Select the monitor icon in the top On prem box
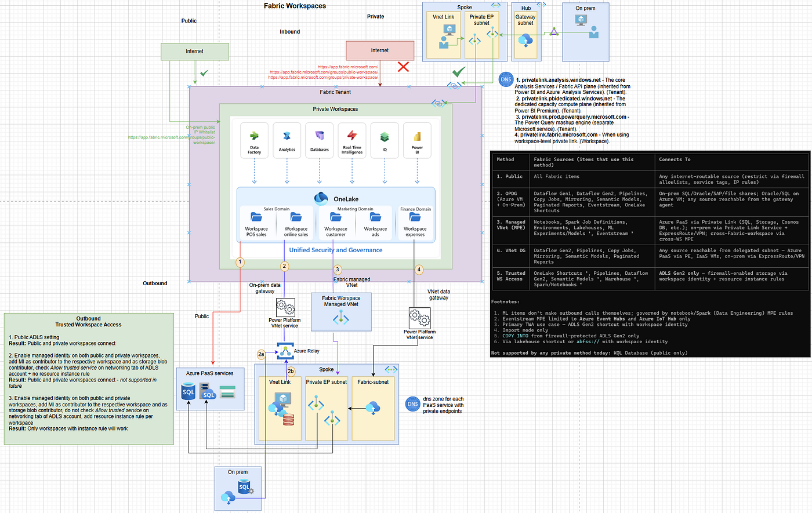812x513 pixels. pyautogui.click(x=581, y=20)
